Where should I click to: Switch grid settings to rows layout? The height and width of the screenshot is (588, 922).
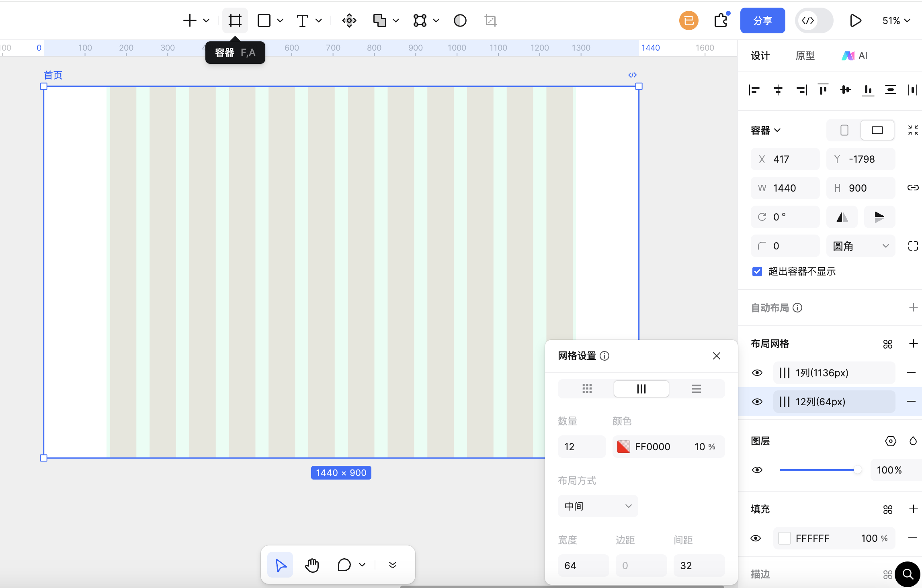click(696, 388)
